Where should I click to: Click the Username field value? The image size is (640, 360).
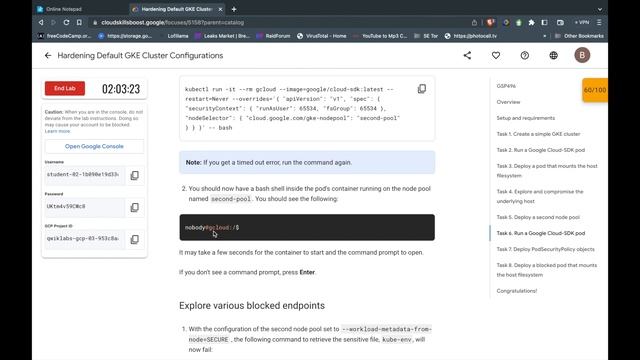83,175
